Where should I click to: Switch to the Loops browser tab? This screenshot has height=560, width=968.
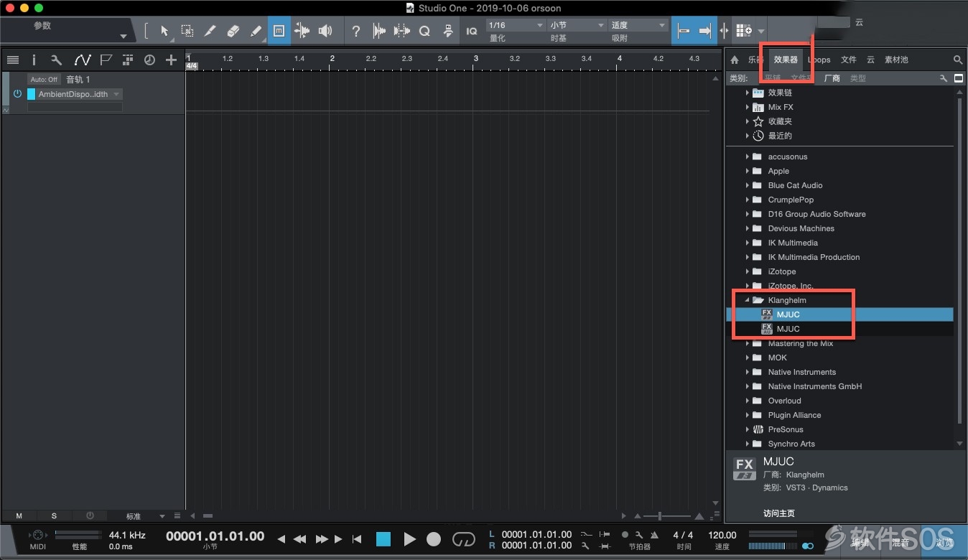(x=819, y=60)
